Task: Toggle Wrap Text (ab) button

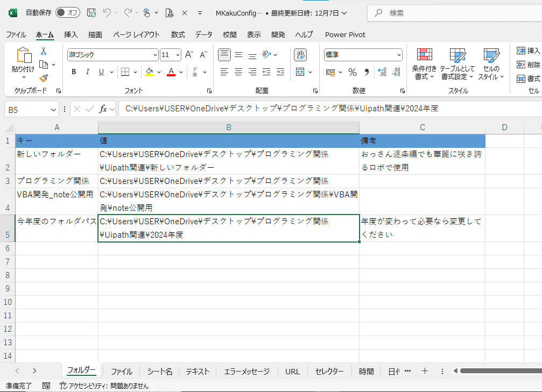Action: pos(300,54)
